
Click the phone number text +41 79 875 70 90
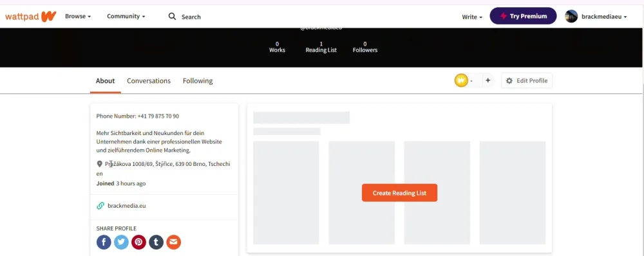(x=158, y=116)
